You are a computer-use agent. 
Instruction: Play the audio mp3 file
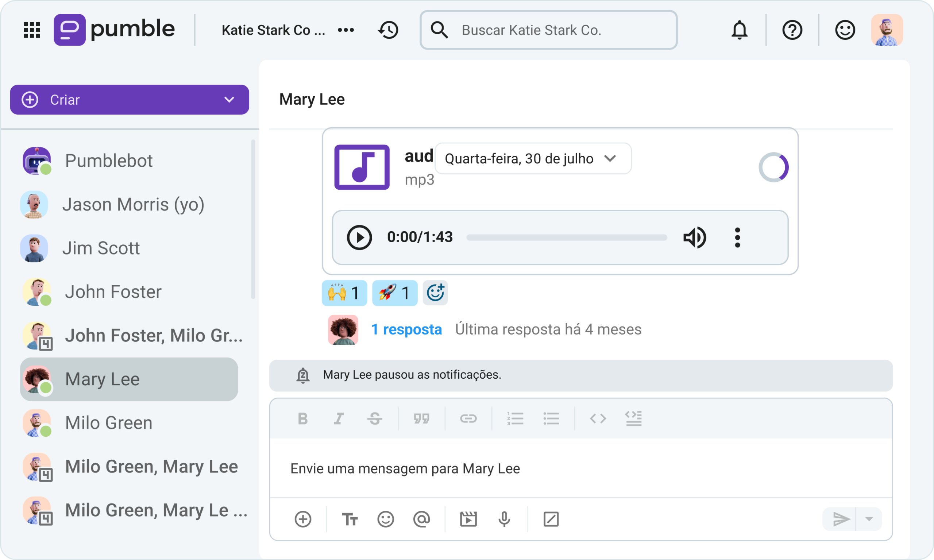359,237
